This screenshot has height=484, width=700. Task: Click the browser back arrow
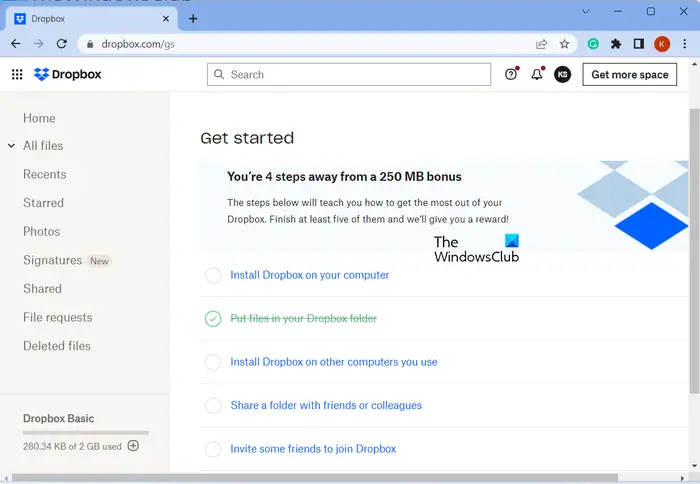coord(16,44)
